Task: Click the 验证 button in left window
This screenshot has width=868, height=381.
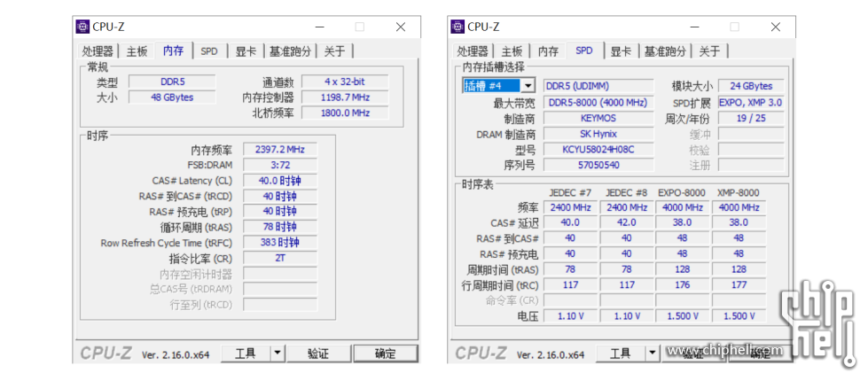Action: 317,354
